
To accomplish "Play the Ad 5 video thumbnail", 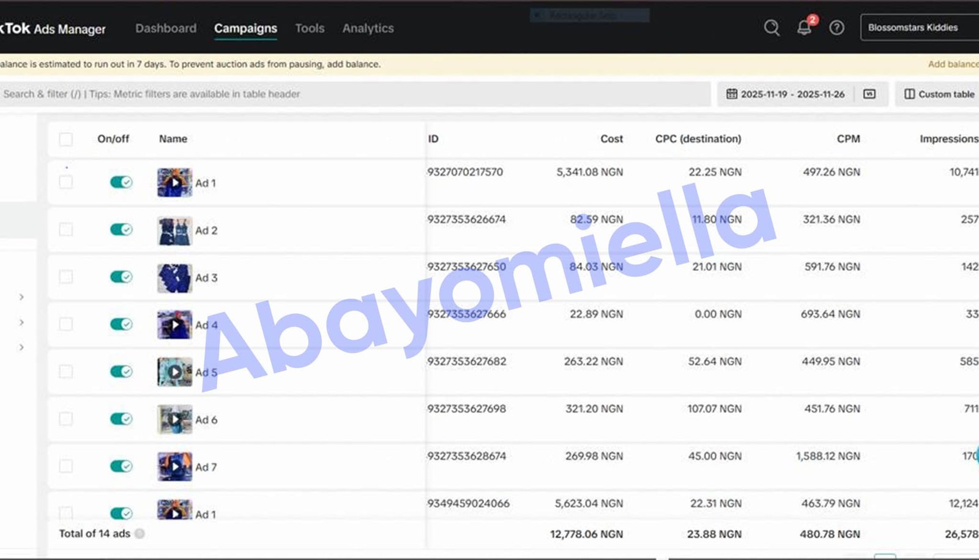I will pos(174,372).
